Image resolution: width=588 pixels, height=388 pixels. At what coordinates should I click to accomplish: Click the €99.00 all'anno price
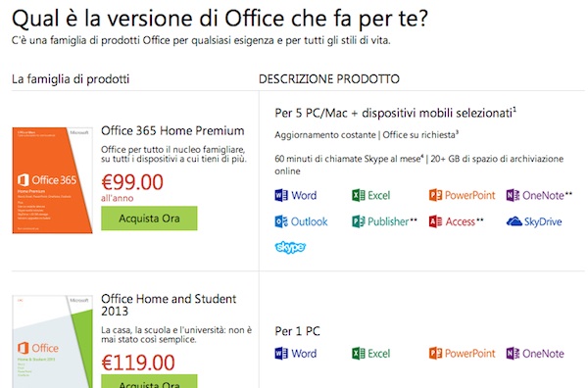[132, 187]
